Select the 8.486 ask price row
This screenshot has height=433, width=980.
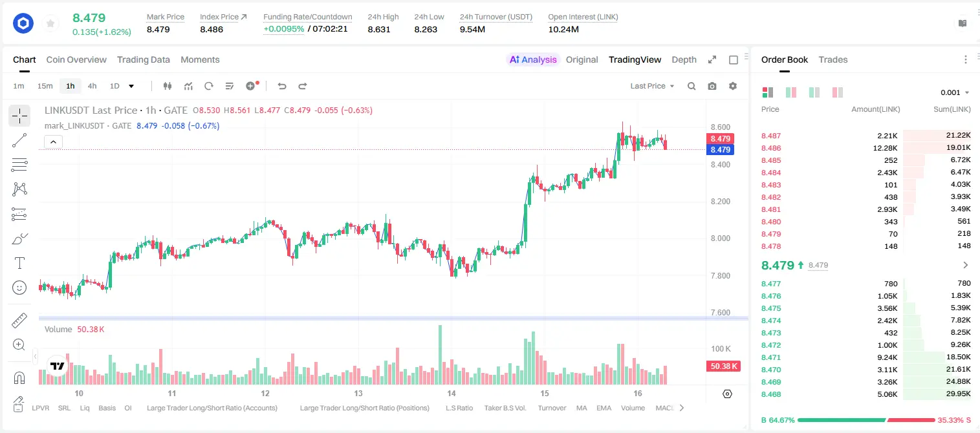(x=866, y=148)
